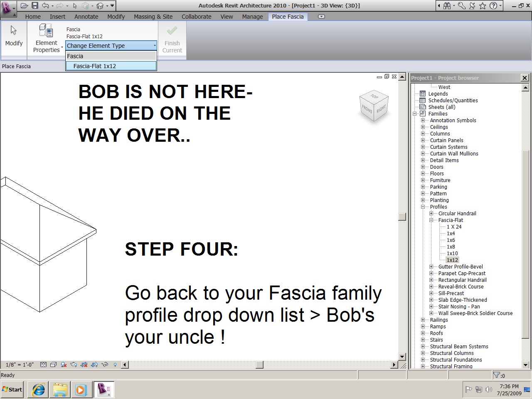The image size is (532, 399).
Task: Click the Place Fascia contextual tab
Action: pyautogui.click(x=288, y=17)
